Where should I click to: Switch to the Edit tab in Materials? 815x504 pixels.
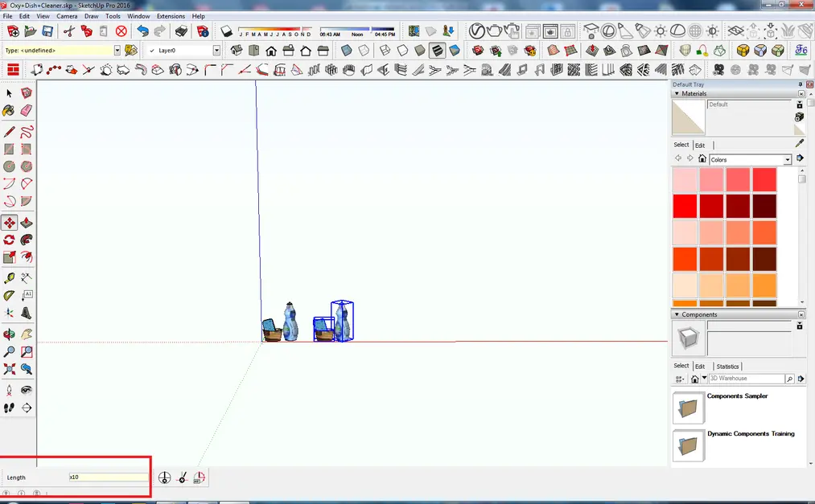point(700,145)
